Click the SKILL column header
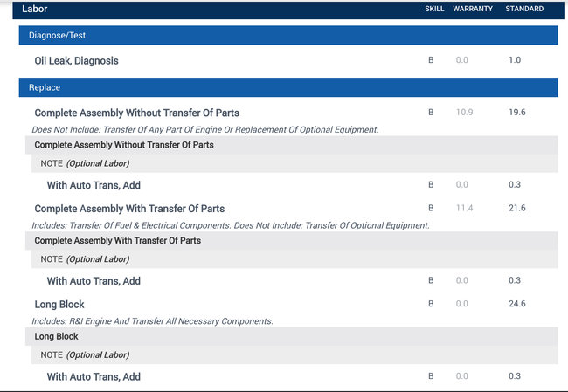568x392 pixels. click(x=433, y=9)
